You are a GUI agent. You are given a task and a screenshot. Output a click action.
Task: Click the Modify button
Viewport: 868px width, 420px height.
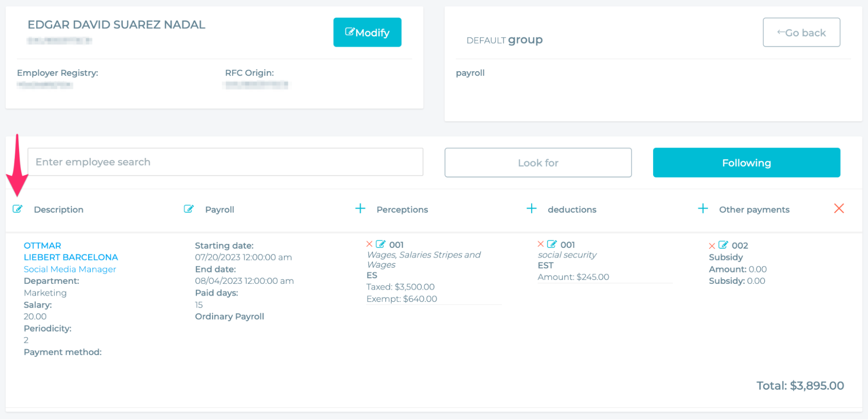tap(367, 33)
